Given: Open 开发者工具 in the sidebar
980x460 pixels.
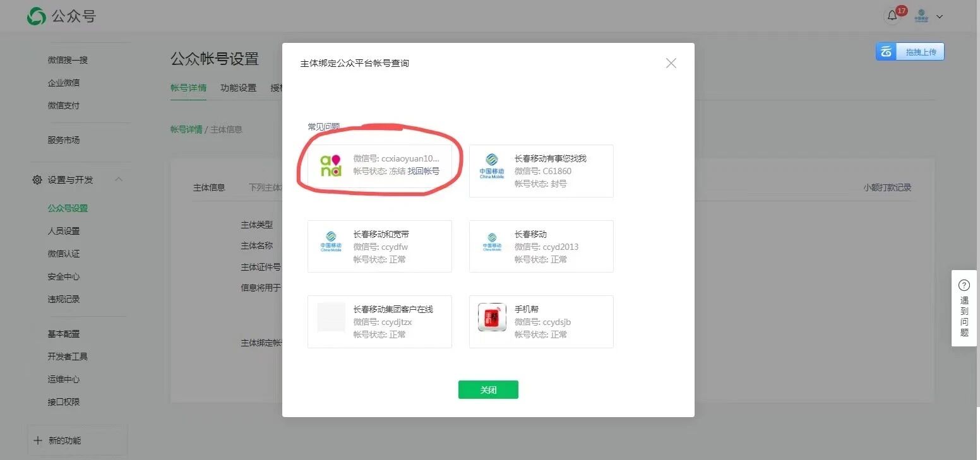Looking at the screenshot, I should click(68, 357).
